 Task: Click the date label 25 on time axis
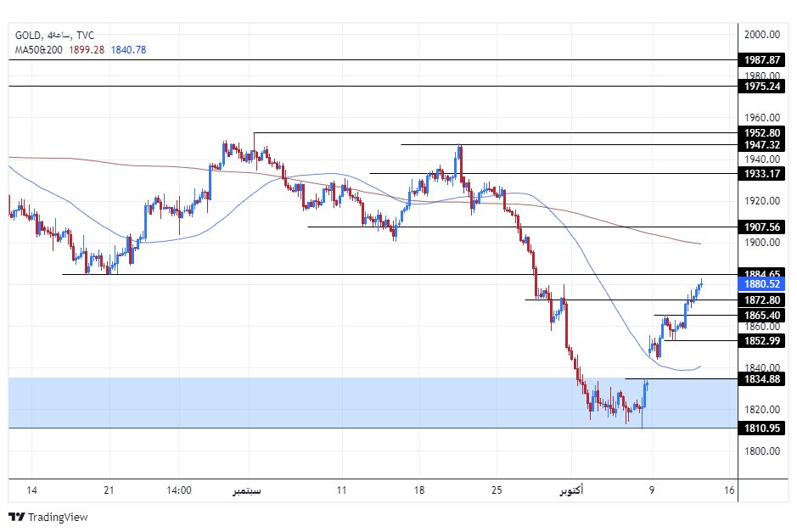[x=497, y=490]
